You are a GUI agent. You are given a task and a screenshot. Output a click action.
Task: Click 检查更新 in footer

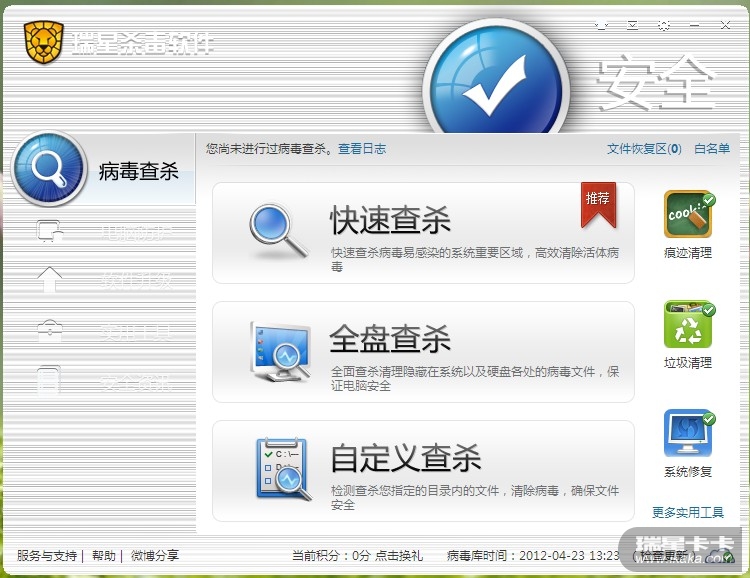[x=663, y=556]
